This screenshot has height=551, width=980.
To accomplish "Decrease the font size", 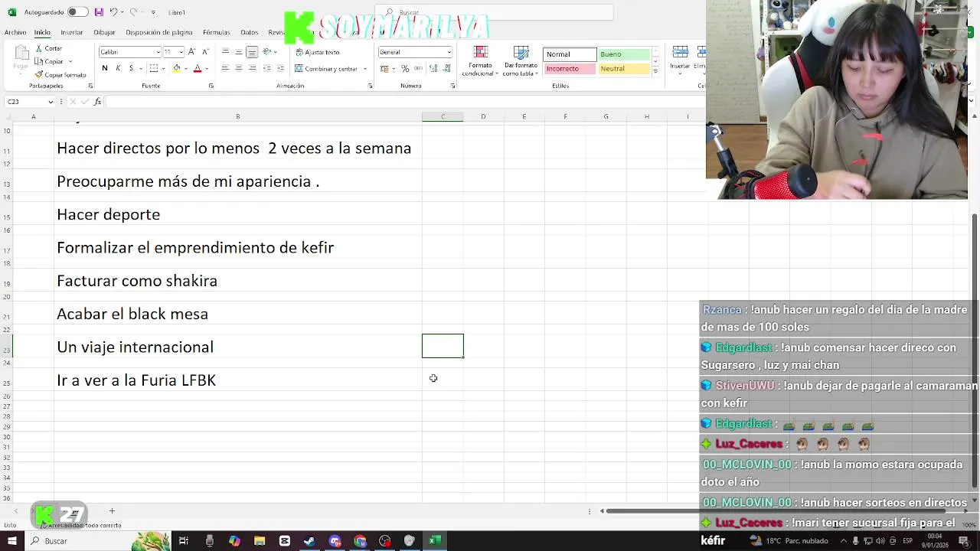I will tap(205, 51).
